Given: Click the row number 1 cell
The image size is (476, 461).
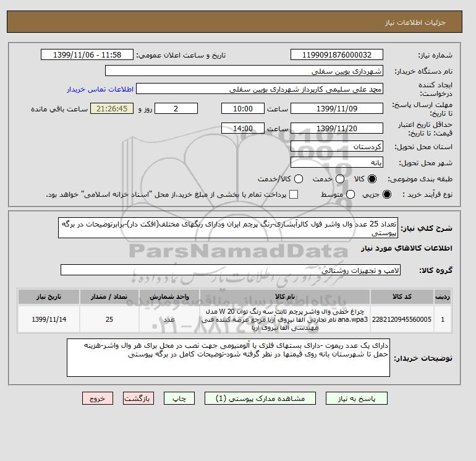Looking at the screenshot, I should (x=443, y=319).
